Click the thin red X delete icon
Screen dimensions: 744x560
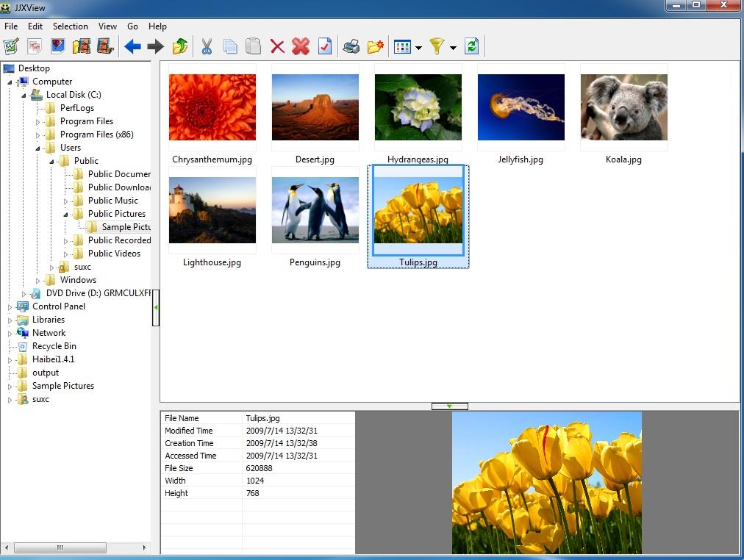click(277, 47)
